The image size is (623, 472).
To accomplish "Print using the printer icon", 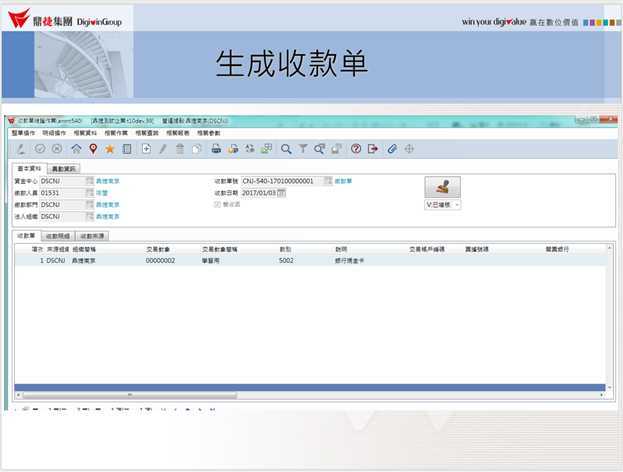I will (x=216, y=149).
